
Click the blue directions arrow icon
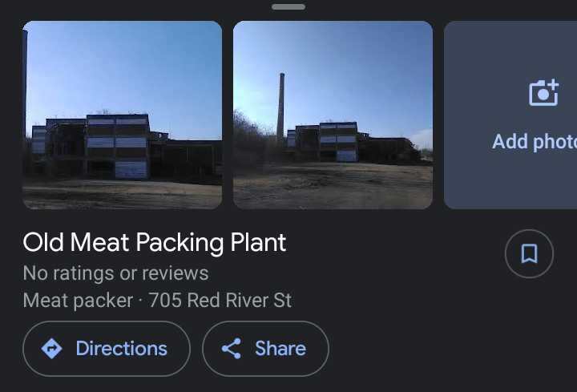[52, 349]
